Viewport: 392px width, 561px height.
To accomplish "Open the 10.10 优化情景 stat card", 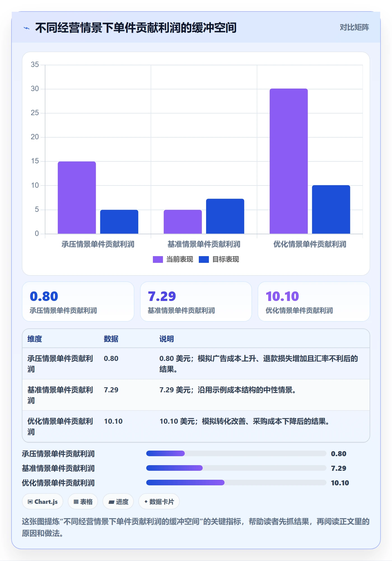I will [314, 302].
